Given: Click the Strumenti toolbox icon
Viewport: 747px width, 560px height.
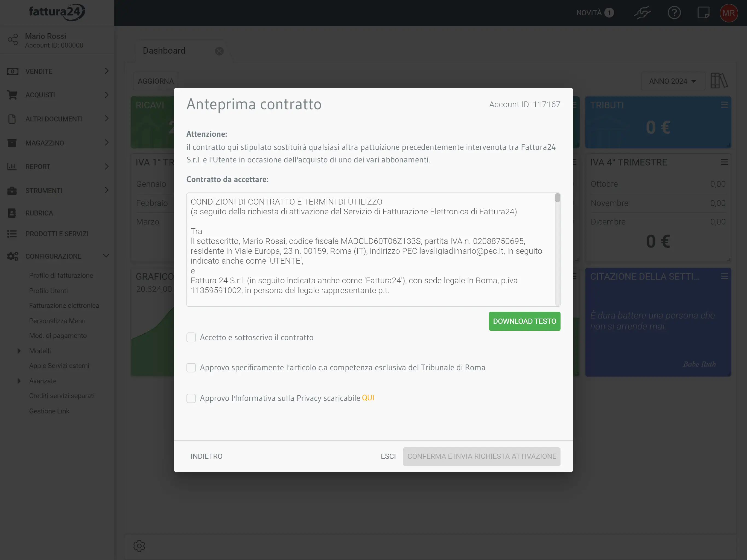Looking at the screenshot, I should click(x=12, y=191).
